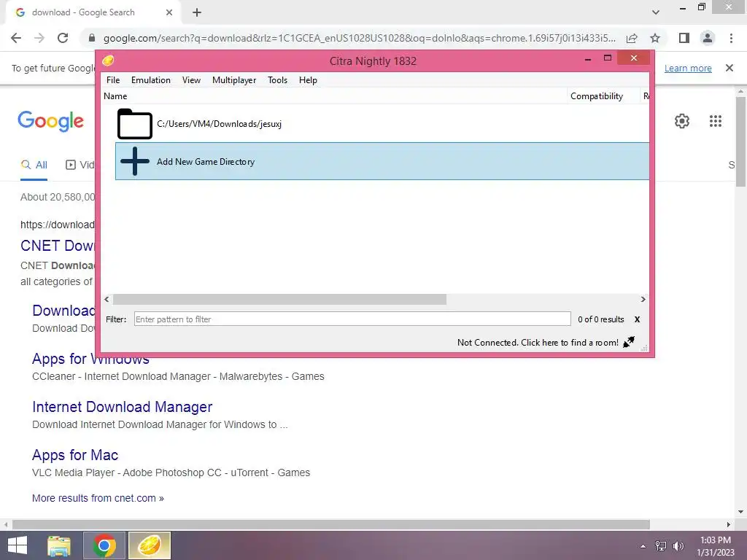Open the Apps for Windows link
This screenshot has width=747, height=560.
click(x=90, y=359)
